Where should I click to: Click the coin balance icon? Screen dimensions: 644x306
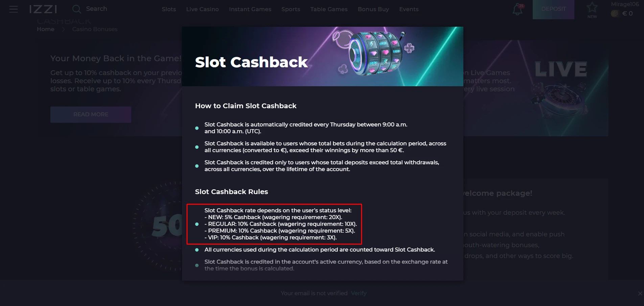coord(615,14)
